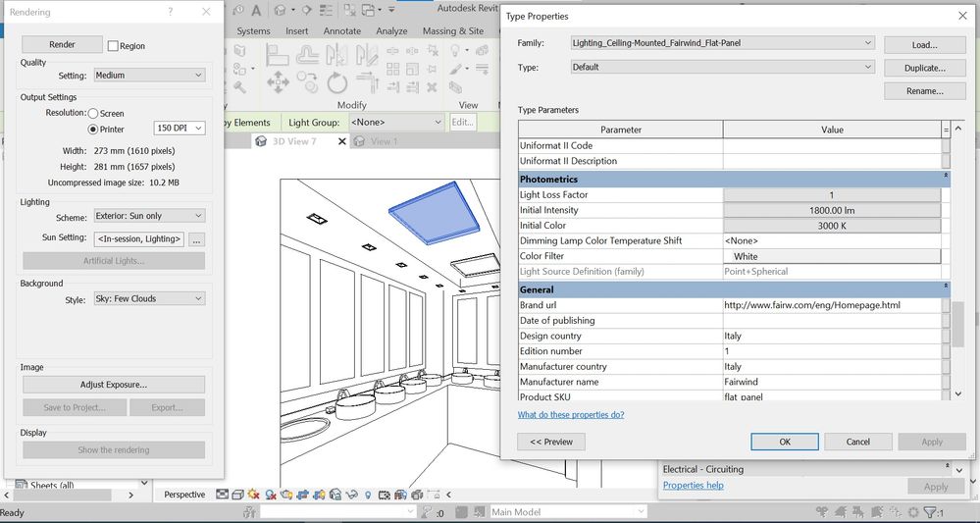
Task: Click the Filter icon in status bar
Action: click(930, 512)
